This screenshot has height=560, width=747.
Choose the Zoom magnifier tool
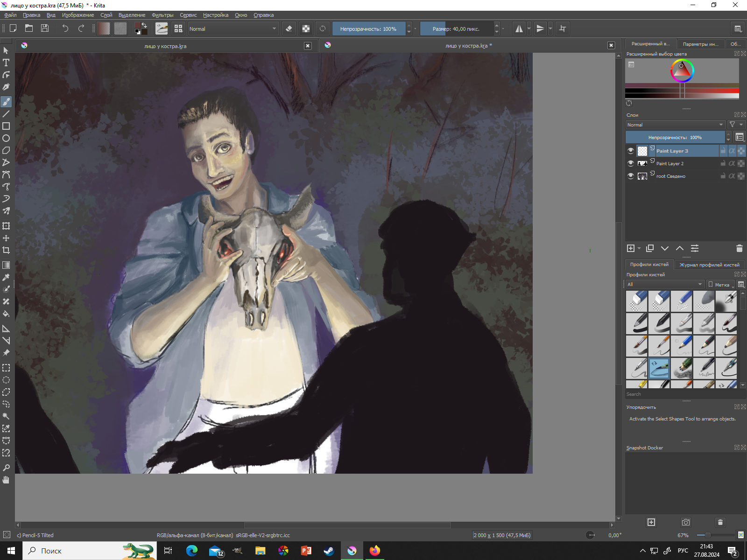6,468
